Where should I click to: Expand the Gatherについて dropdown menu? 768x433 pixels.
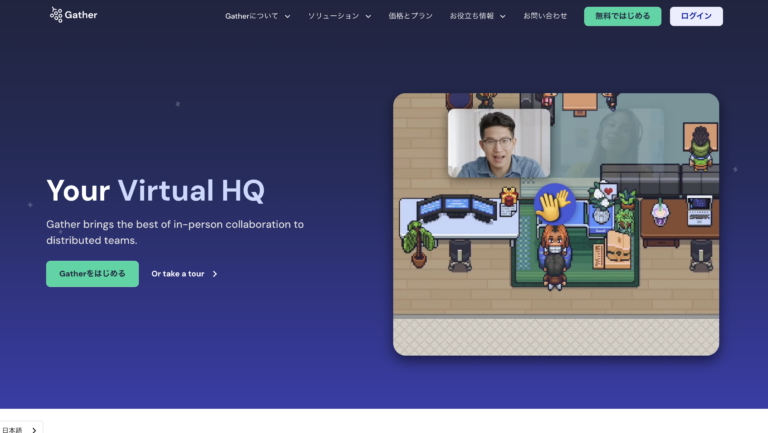point(258,16)
